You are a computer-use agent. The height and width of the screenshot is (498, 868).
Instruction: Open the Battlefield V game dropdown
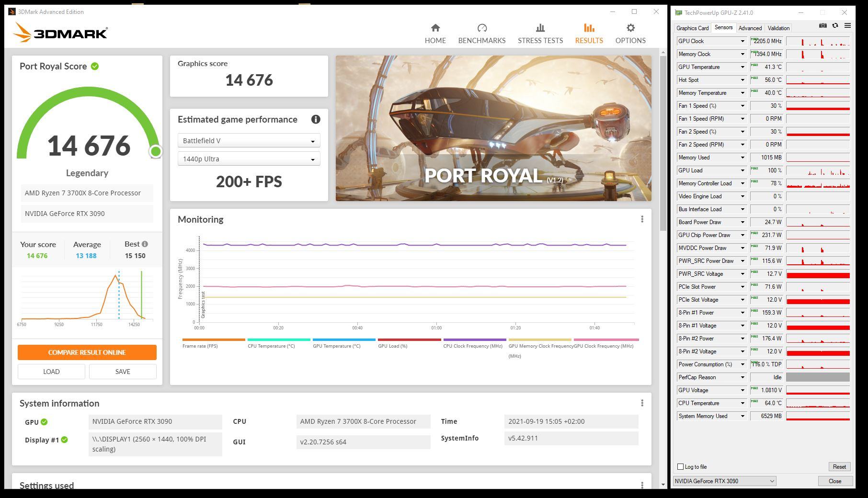click(x=249, y=141)
